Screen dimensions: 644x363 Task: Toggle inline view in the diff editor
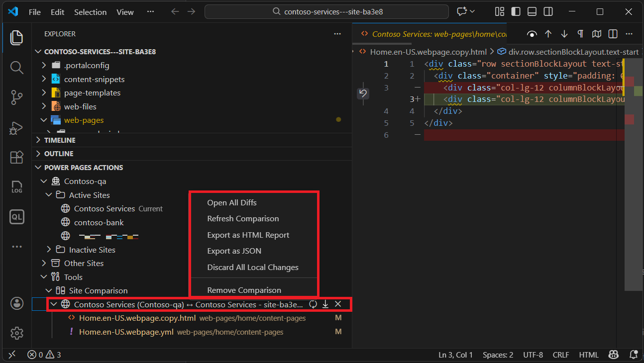tap(613, 34)
